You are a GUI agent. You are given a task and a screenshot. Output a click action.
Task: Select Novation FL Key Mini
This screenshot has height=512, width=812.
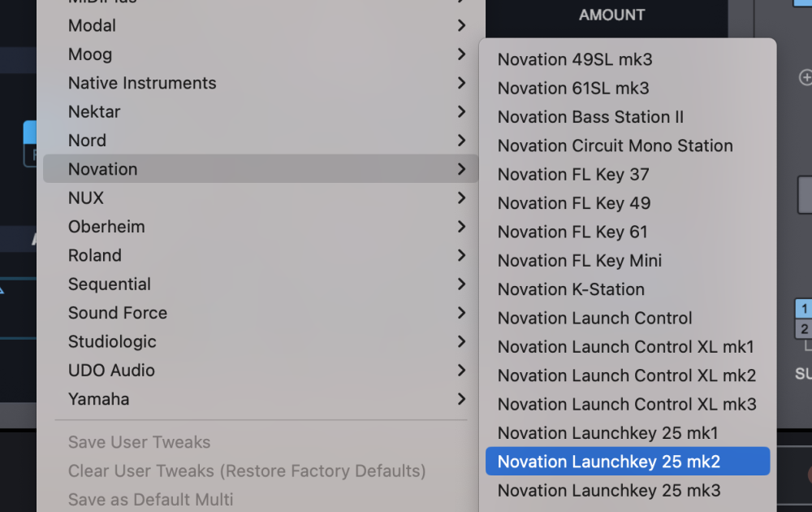coord(579,261)
